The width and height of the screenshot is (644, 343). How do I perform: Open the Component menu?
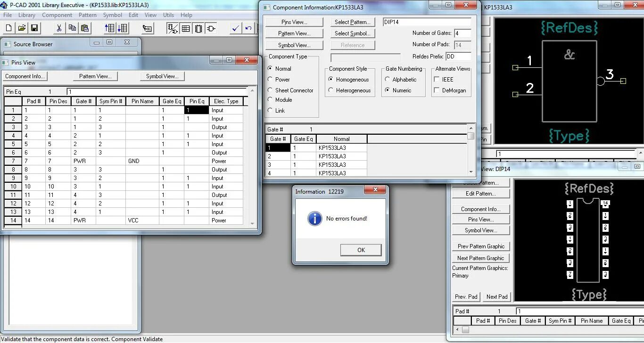(x=57, y=15)
